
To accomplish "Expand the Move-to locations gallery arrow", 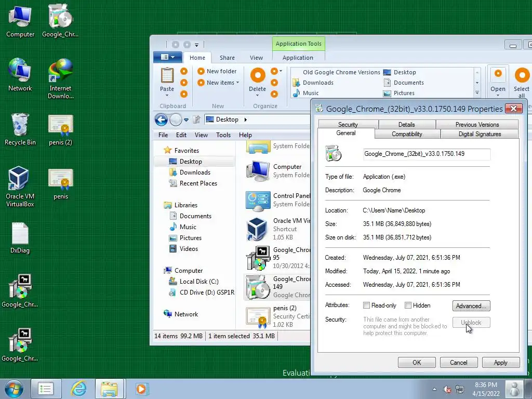I will click(477, 92).
